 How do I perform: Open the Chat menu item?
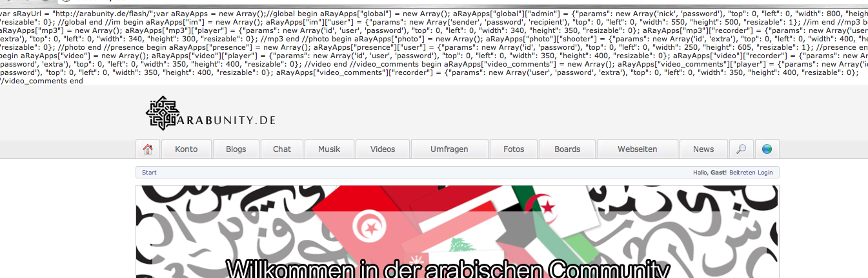(x=282, y=149)
